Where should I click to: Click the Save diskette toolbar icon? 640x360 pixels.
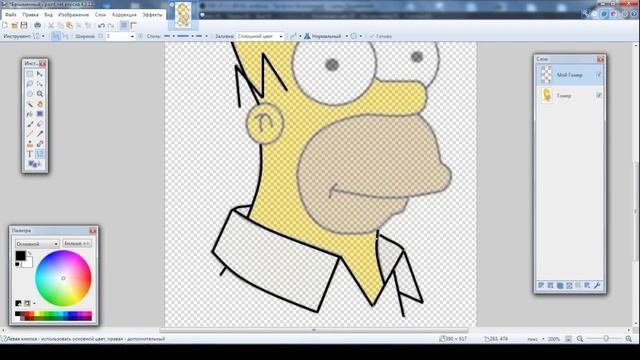point(24,25)
